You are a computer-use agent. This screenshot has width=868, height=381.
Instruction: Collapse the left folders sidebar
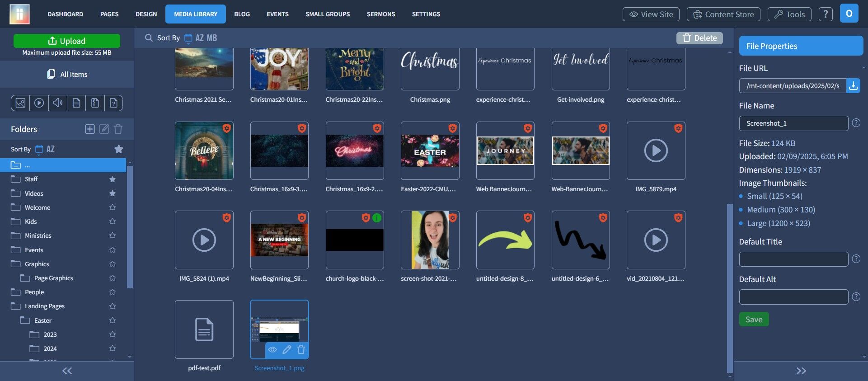coord(67,371)
